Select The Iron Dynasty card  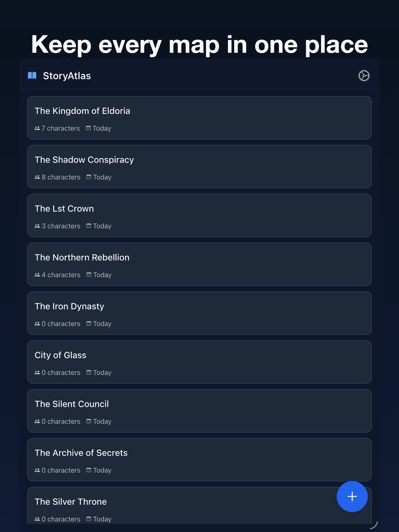tap(199, 313)
